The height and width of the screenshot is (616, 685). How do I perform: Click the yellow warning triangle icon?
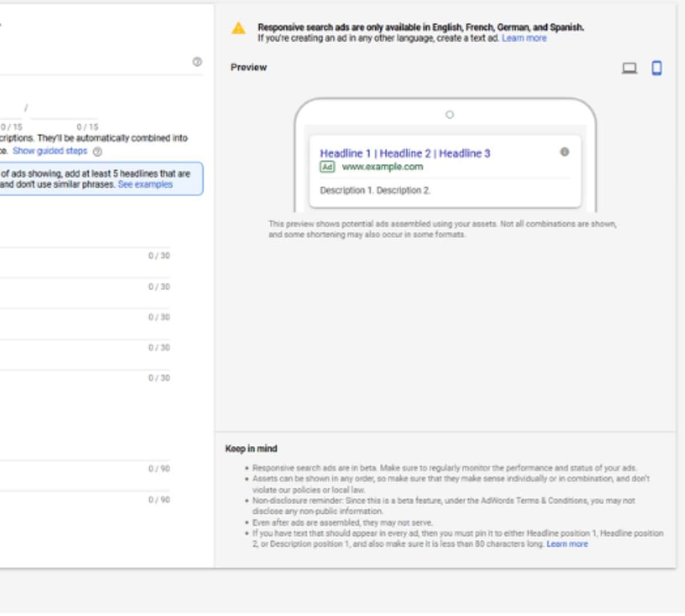[x=239, y=28]
